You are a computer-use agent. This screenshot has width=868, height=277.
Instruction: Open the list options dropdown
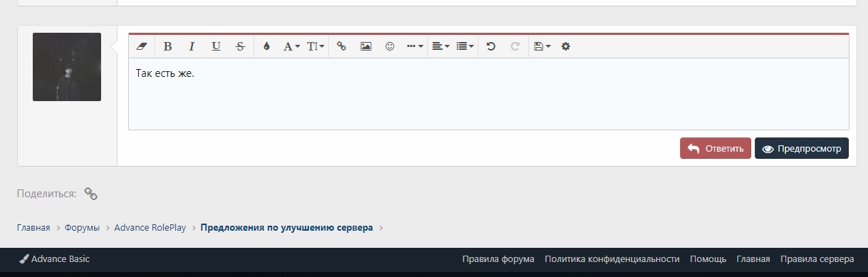pyautogui.click(x=465, y=46)
